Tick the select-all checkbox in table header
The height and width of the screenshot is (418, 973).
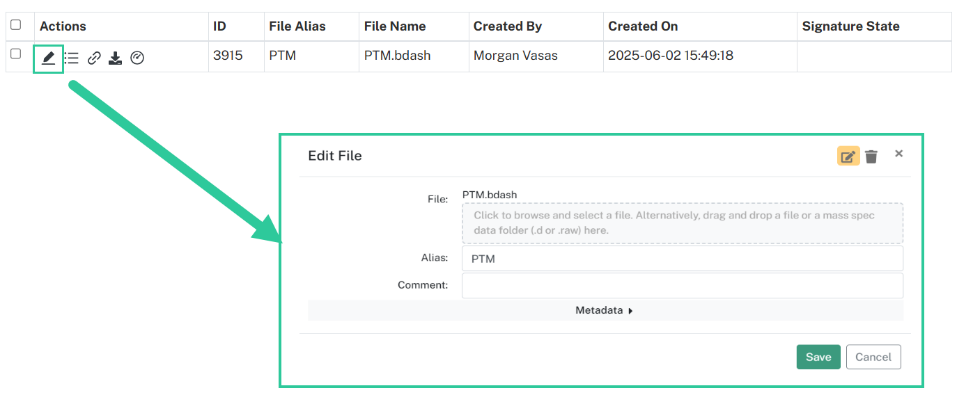click(16, 25)
